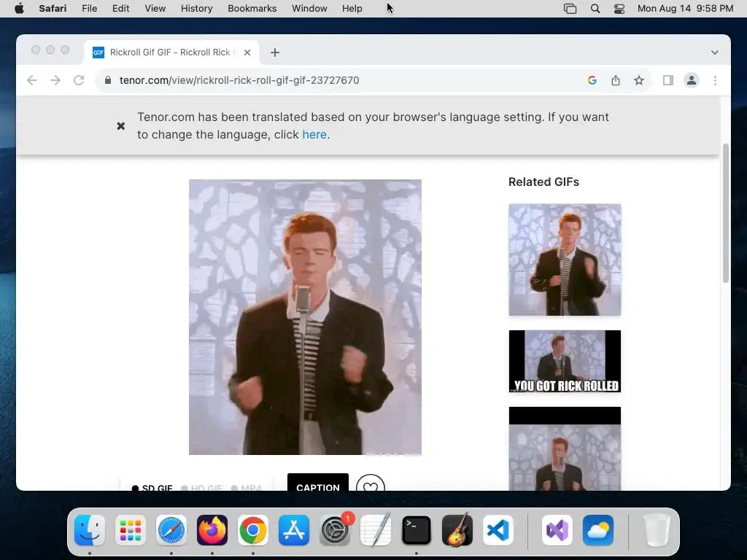Select the SD GIF format option
Screen dimensions: 747x560
tap(152, 488)
